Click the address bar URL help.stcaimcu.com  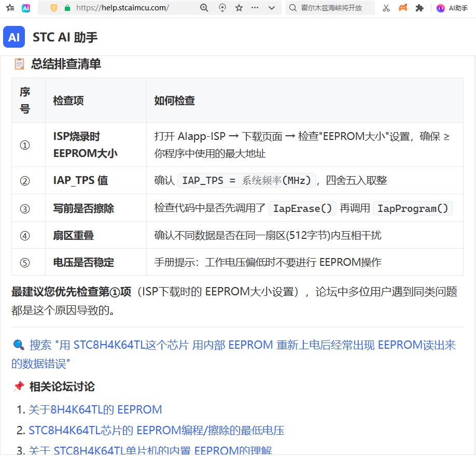pyautogui.click(x=122, y=8)
